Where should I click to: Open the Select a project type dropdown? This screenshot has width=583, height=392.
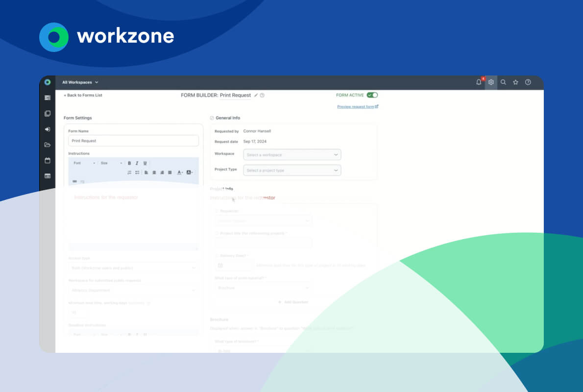click(x=292, y=170)
